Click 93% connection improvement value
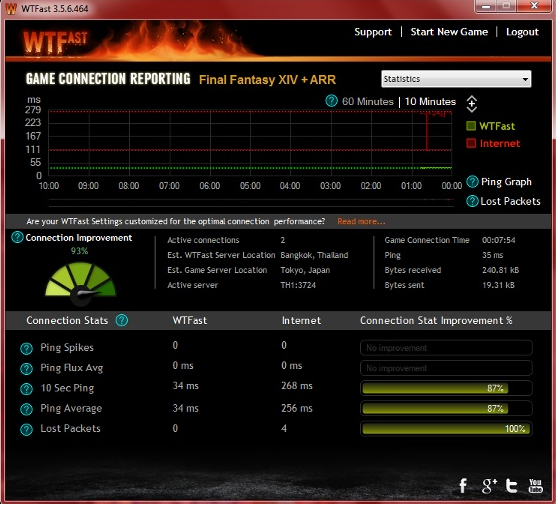556x505 pixels. pos(79,251)
